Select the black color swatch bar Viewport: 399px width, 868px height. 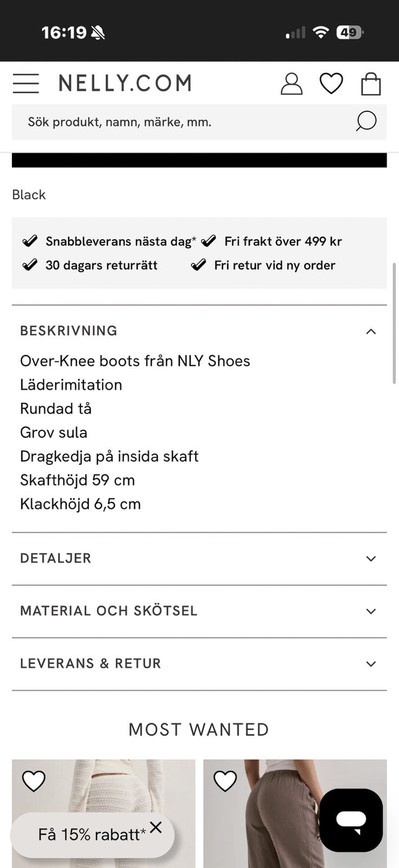tap(199, 160)
